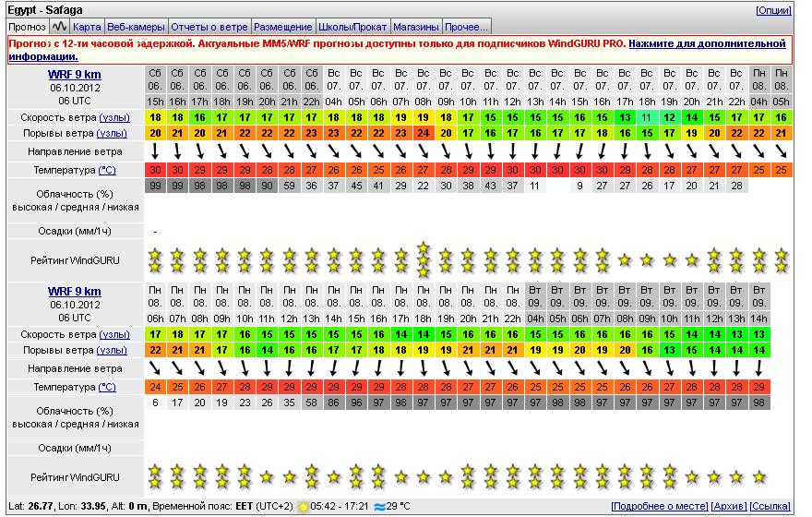
Task: Click the water temperature wave icon
Action: (379, 507)
